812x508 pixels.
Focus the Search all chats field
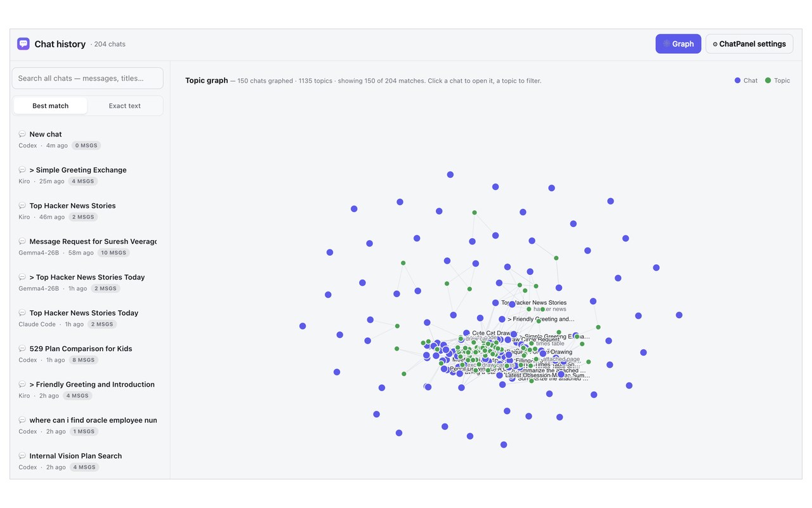pos(88,78)
